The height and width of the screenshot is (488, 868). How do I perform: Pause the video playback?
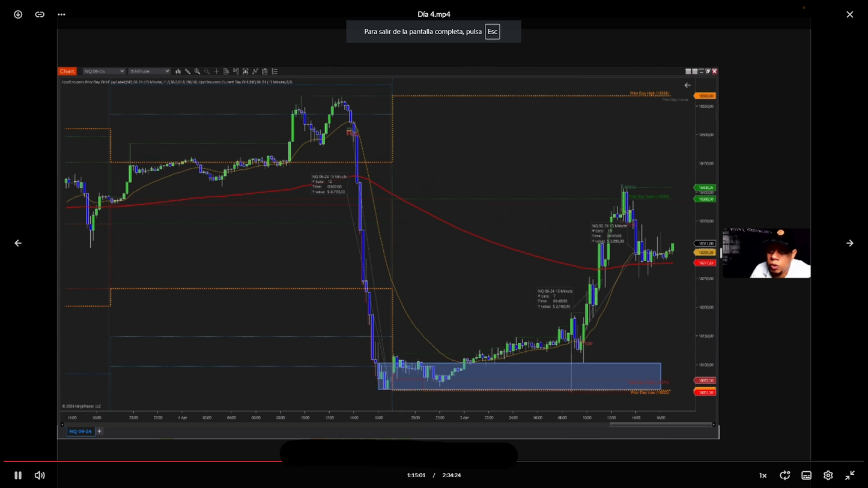(18, 475)
